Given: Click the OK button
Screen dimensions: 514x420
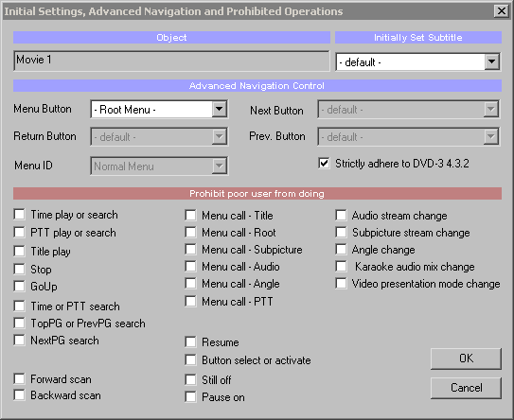Looking at the screenshot, I should tap(466, 359).
